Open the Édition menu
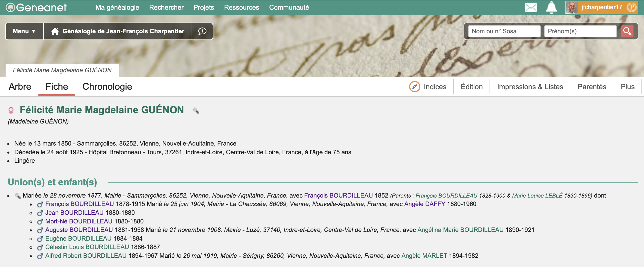This screenshot has width=644, height=267. [x=472, y=87]
